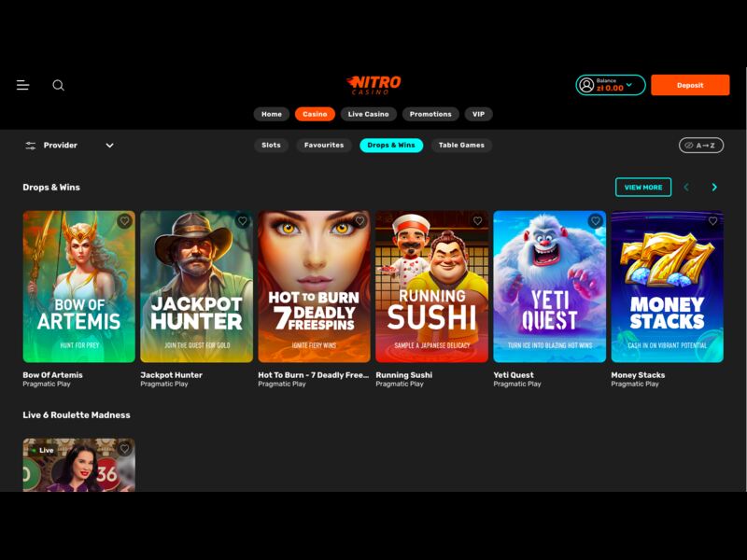Favourite the Live roulette game heart
This screenshot has height=560, width=747.
tap(124, 449)
